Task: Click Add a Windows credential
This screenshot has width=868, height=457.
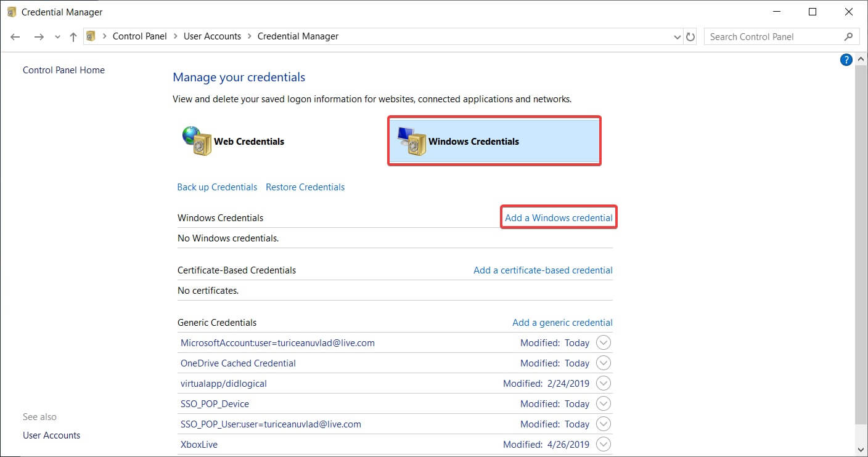Action: tap(559, 218)
